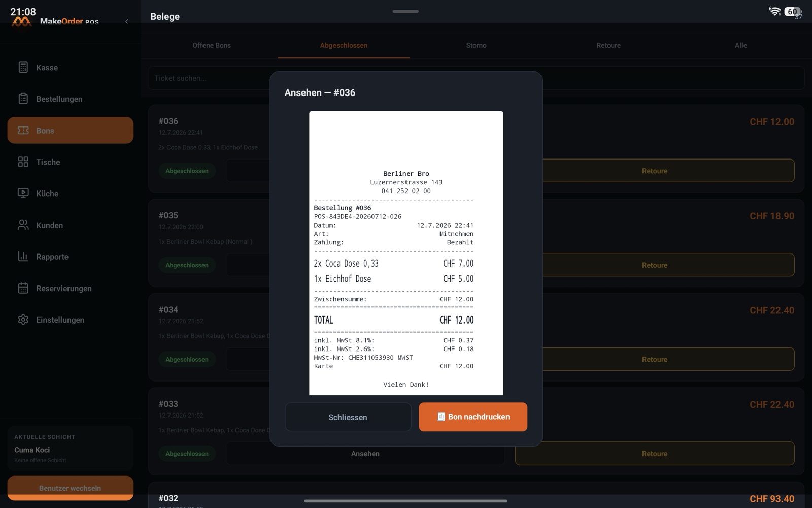Open the Kasse calculator icon

pos(23,68)
